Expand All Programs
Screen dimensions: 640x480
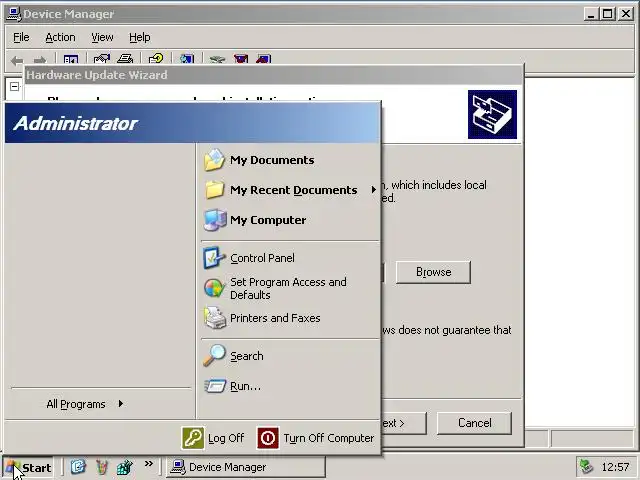[x=84, y=404]
